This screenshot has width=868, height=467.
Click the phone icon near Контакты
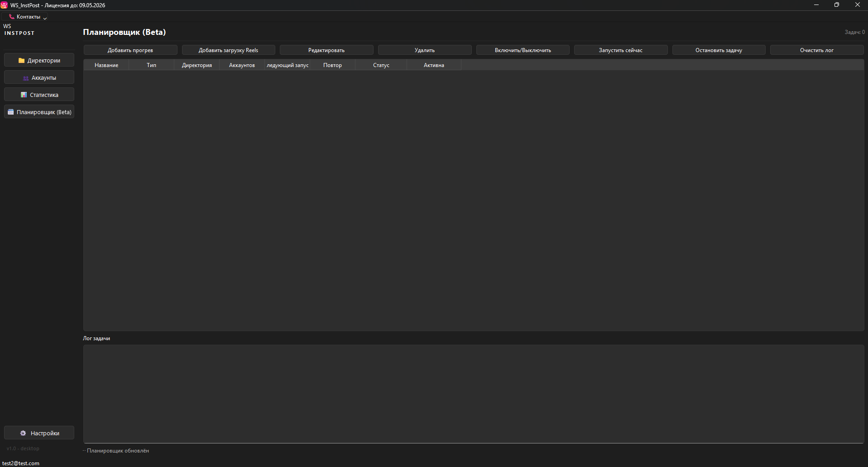(12, 17)
